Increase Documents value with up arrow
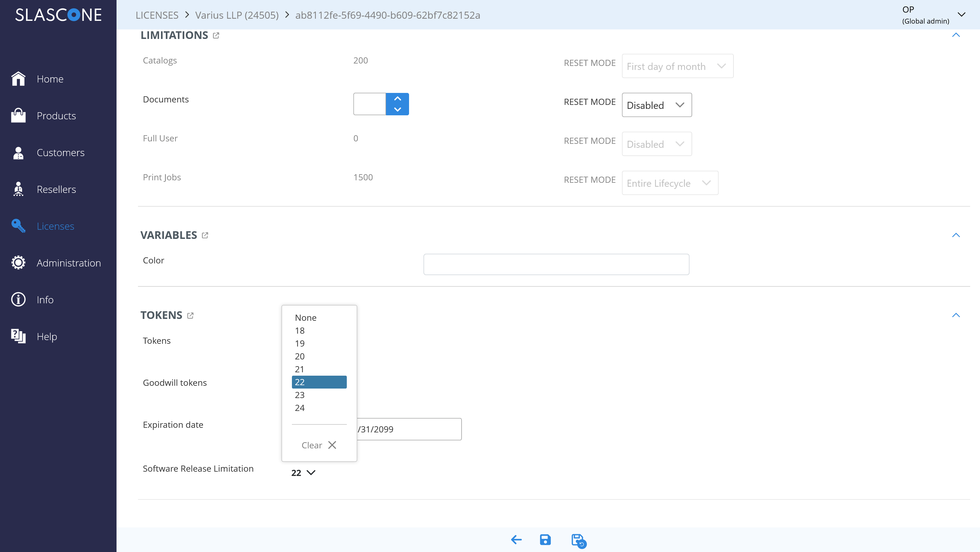980x552 pixels. [x=398, y=98]
